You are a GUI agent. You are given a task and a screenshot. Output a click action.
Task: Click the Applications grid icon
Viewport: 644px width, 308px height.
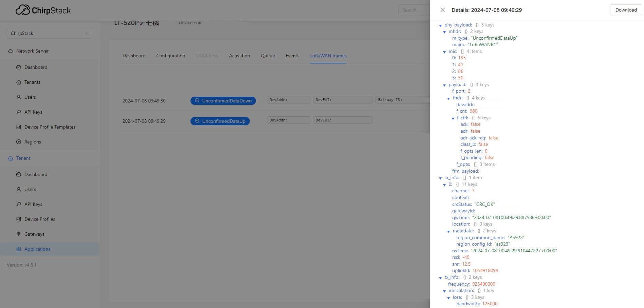point(19,249)
